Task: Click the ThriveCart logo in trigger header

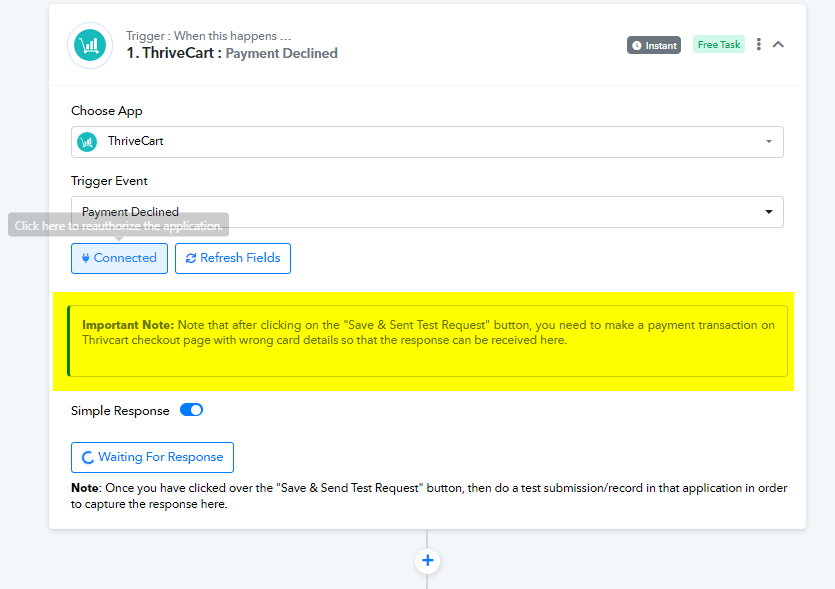Action: 90,45
